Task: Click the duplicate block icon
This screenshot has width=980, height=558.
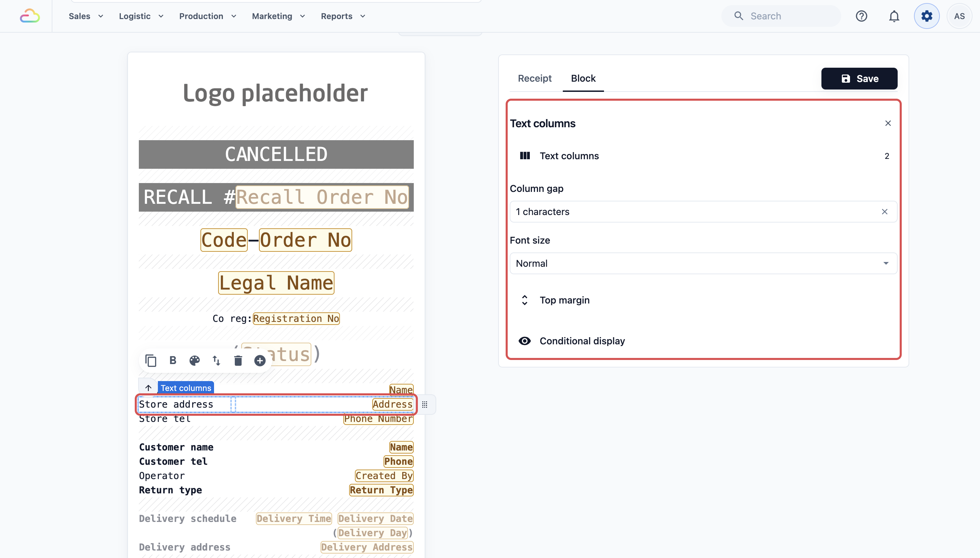Action: point(151,360)
